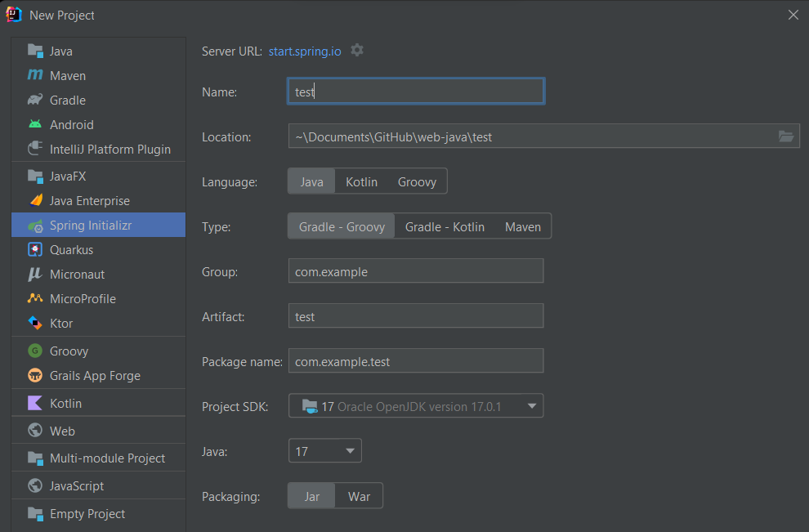Select Java generator in sidebar
Screen dimensions: 809x532
(99, 51)
